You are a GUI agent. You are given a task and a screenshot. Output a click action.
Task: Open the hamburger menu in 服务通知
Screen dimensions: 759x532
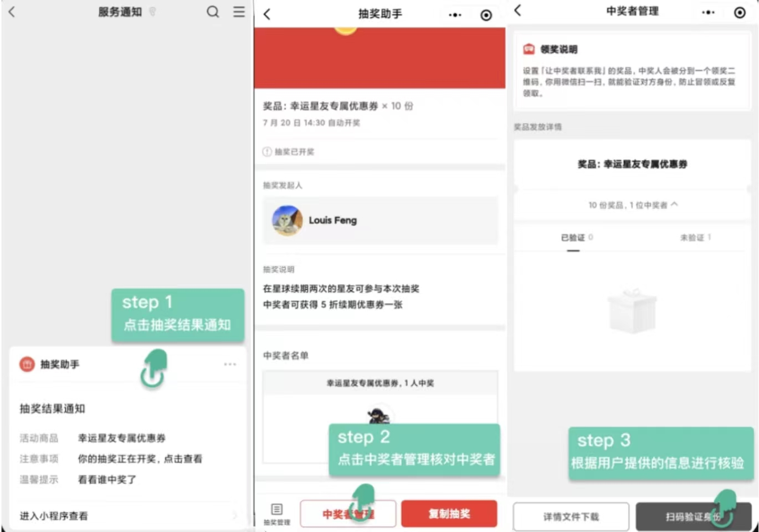tap(239, 12)
